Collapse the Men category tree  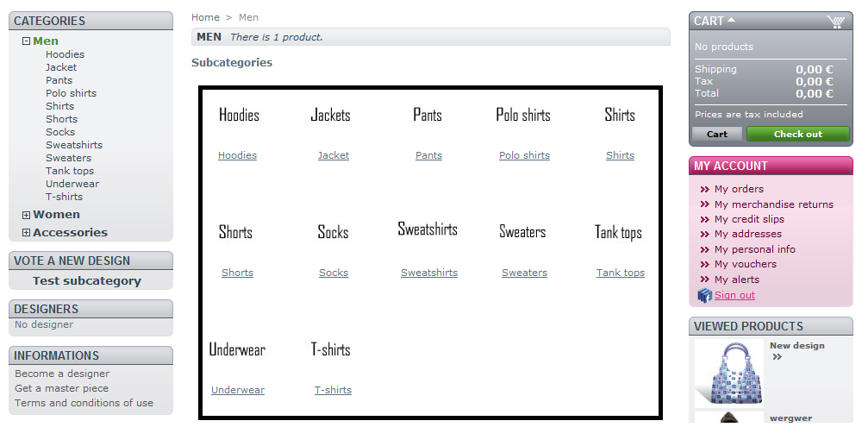click(x=26, y=41)
